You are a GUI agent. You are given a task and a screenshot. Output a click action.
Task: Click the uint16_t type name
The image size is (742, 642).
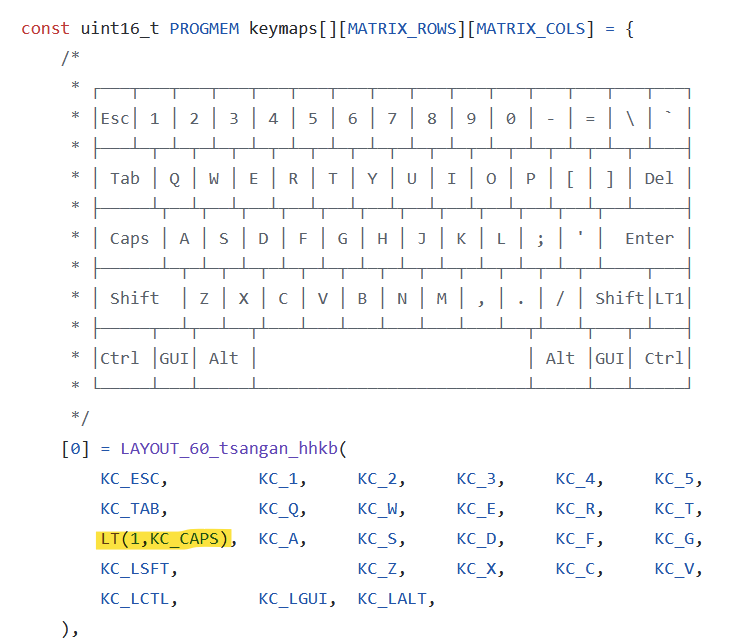coord(120,29)
